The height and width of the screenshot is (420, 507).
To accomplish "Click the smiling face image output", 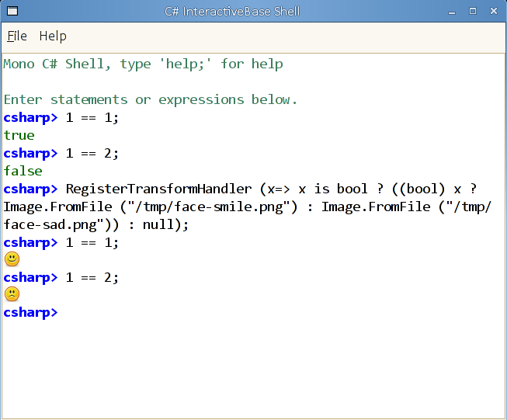I will pos(12,260).
